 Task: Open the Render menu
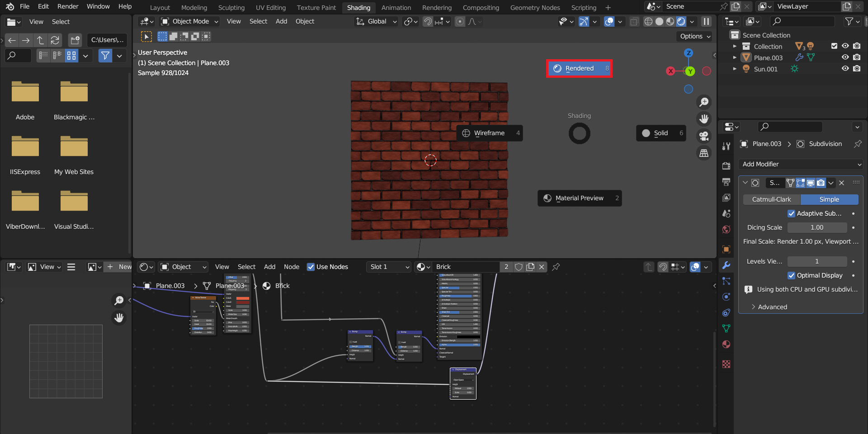pos(68,6)
